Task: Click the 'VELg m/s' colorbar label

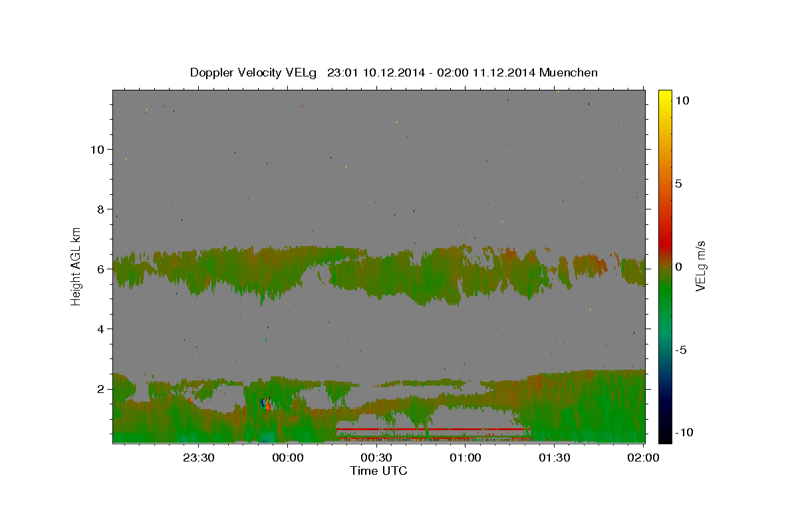Action: pos(700,267)
